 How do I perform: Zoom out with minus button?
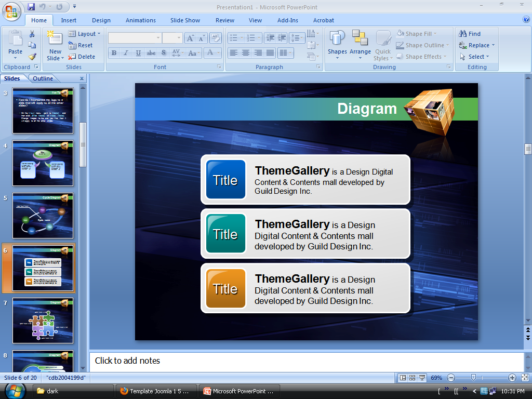[x=451, y=378]
